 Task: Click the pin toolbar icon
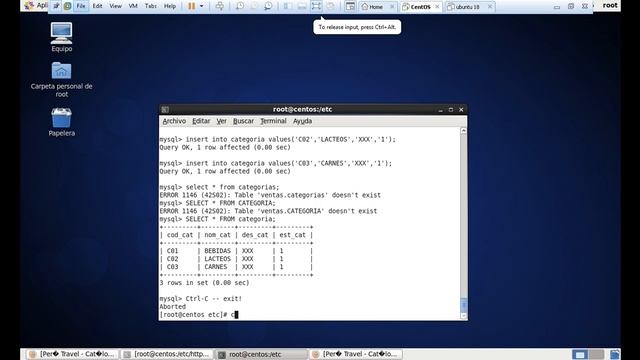tap(56, 6)
